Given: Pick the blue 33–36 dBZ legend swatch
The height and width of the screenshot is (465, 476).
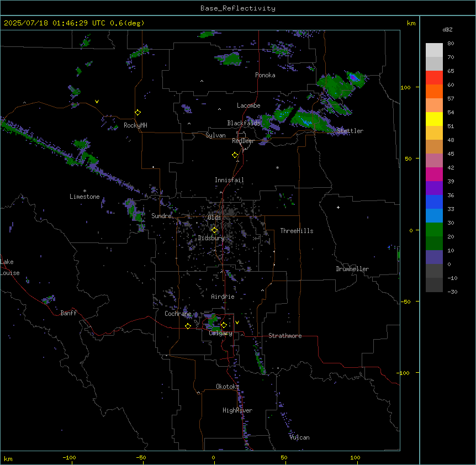Looking at the screenshot, I should [x=434, y=202].
